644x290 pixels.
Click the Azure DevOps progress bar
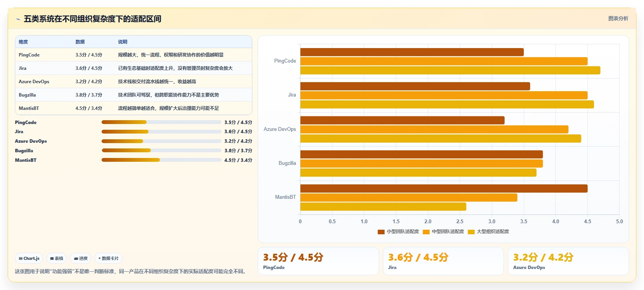tap(161, 141)
